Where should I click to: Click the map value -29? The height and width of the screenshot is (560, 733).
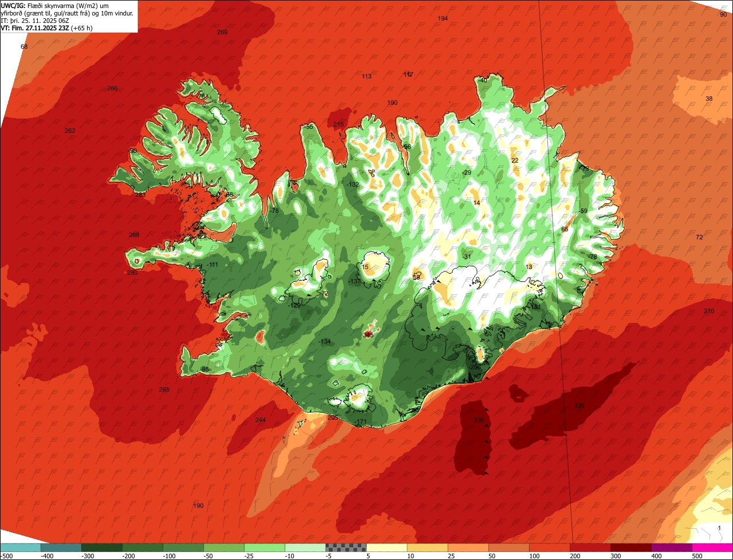[467, 172]
